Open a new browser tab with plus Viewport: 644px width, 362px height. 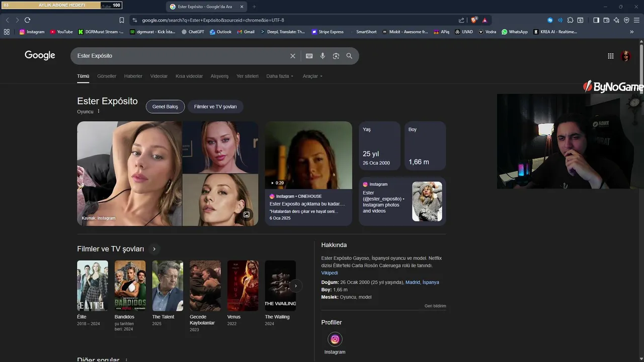pos(254,7)
